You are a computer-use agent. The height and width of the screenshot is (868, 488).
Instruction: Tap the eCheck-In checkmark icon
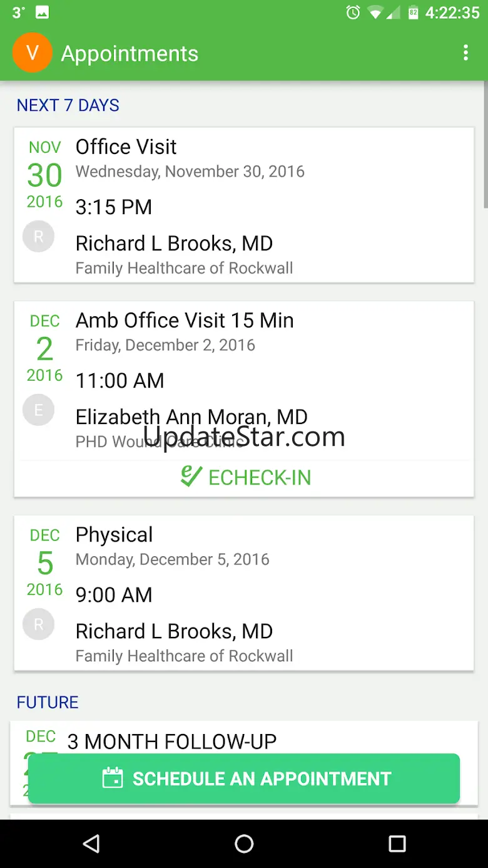[191, 477]
